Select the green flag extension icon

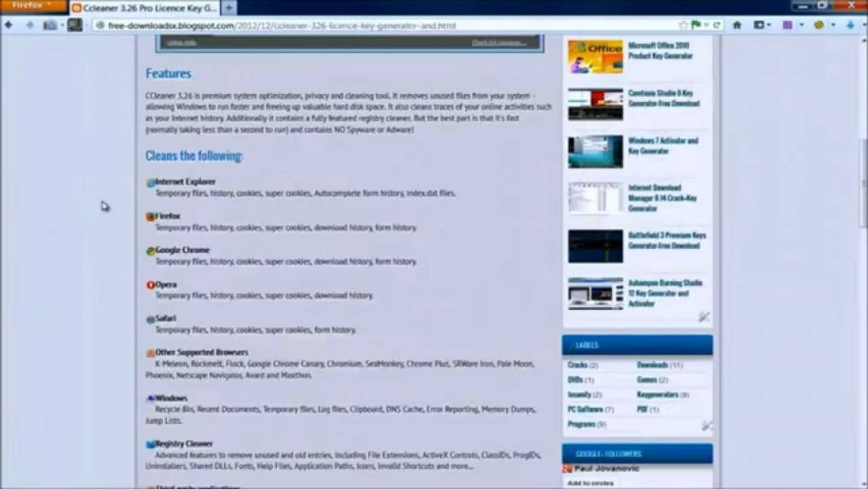(696, 25)
